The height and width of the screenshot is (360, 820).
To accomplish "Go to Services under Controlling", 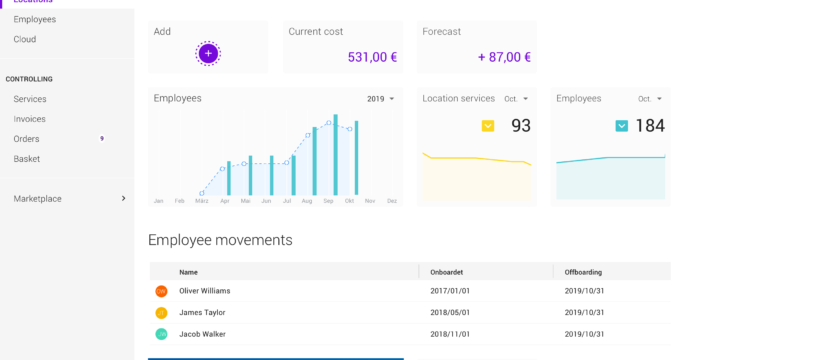I will tap(30, 99).
